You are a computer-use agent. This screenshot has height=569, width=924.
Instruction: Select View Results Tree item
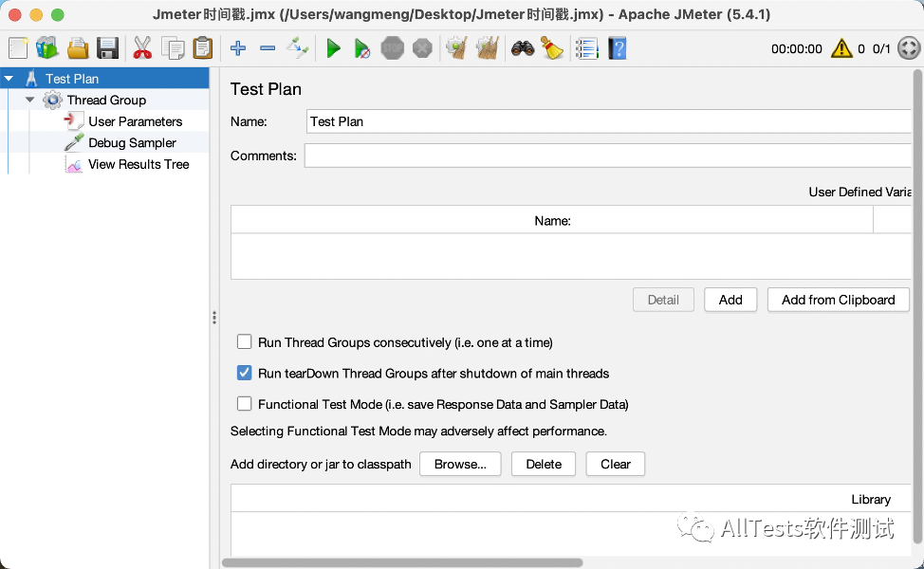coord(139,164)
